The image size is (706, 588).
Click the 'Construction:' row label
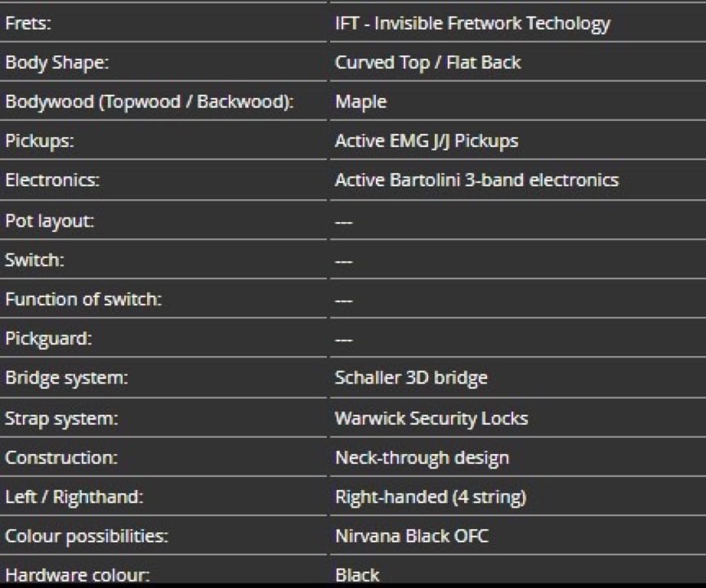61,457
